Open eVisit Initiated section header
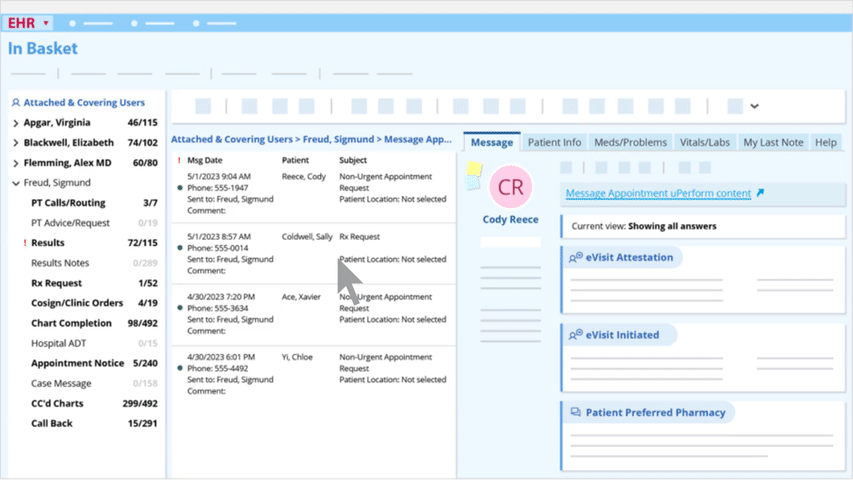The height and width of the screenshot is (480, 853). point(619,335)
